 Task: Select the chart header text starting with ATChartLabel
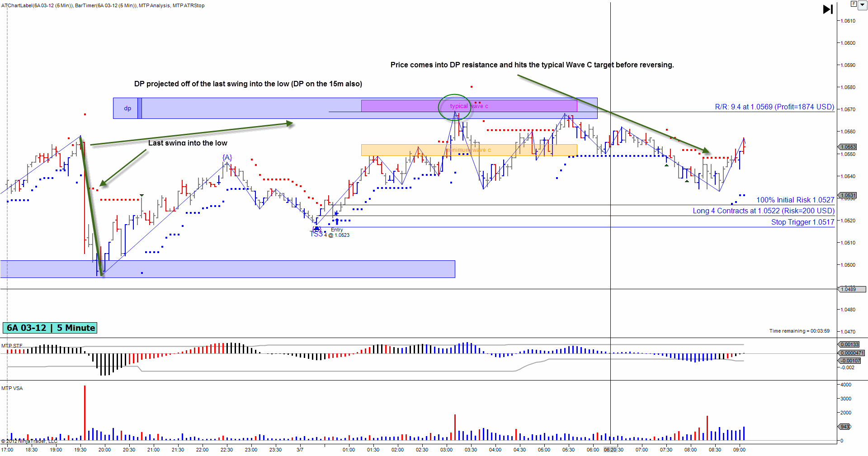(103, 5)
